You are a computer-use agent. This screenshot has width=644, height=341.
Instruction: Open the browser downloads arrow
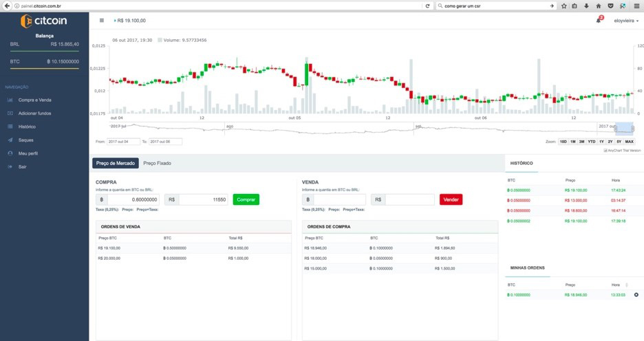point(586,5)
